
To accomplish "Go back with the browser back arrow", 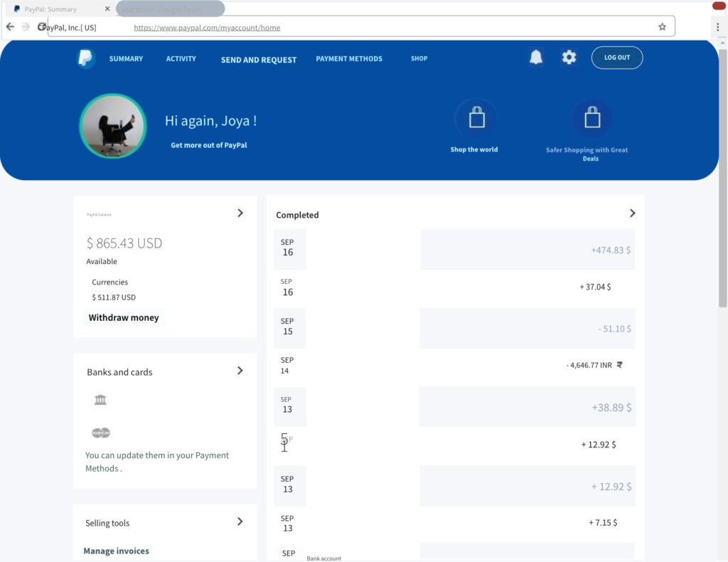I will pos(10,26).
